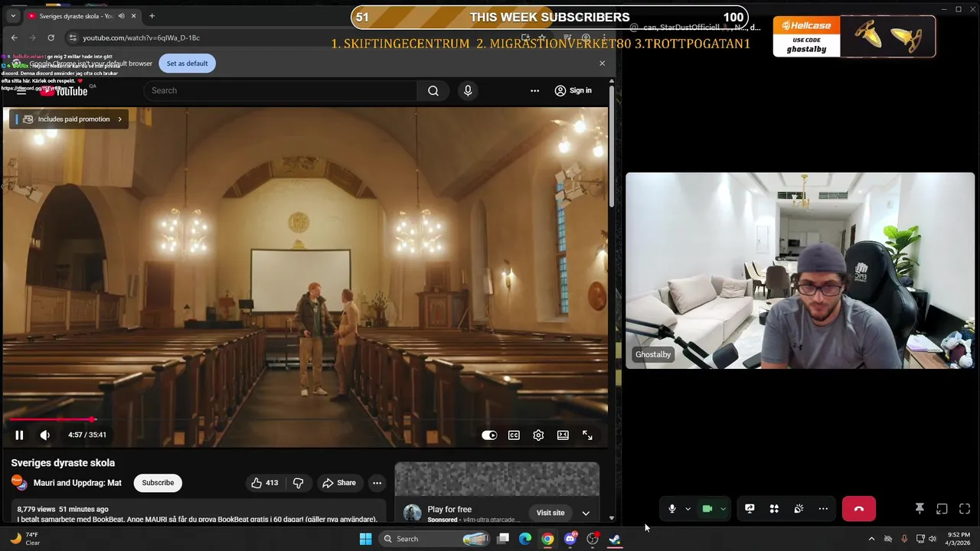Open microphone device options arrow
This screenshot has height=551, width=980.
point(688,509)
